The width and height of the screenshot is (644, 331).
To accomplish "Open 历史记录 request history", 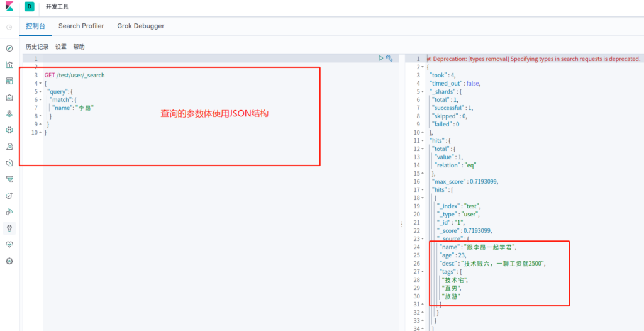I will pos(36,47).
